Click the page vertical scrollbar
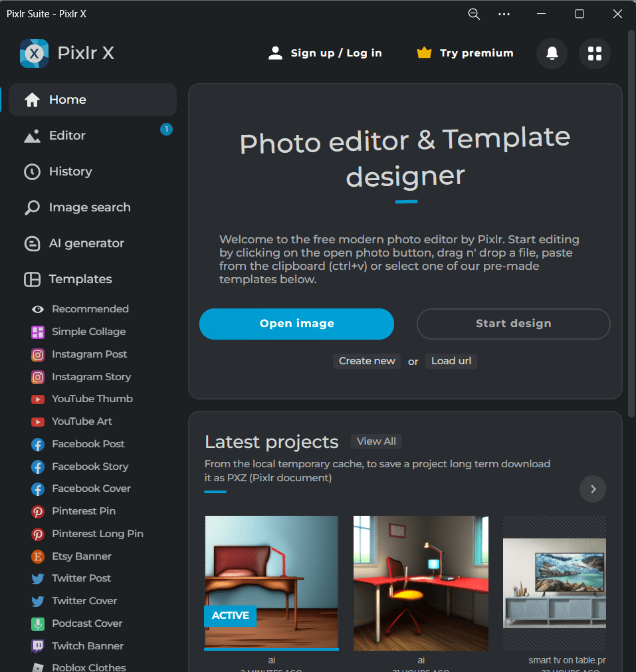Viewport: 636px width, 672px height. (x=631, y=223)
